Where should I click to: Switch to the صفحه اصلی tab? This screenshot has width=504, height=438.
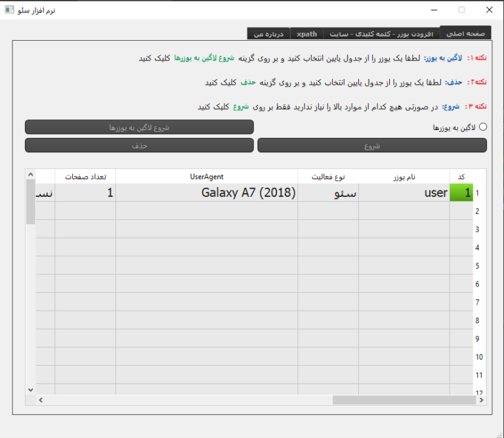[x=465, y=33]
